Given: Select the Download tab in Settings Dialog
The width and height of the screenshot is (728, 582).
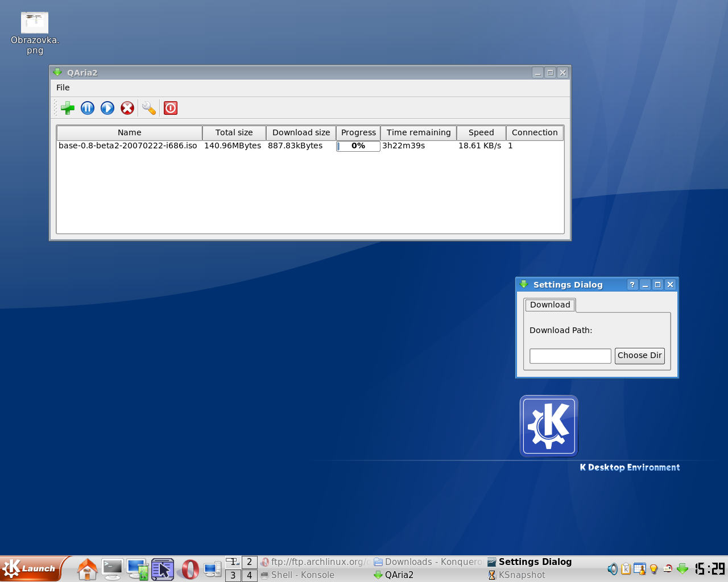Looking at the screenshot, I should pos(550,305).
